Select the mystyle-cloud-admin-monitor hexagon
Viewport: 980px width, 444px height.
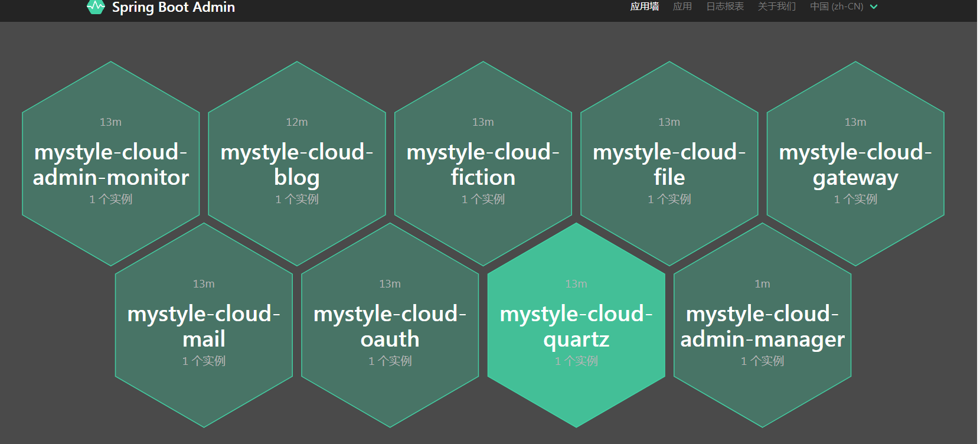[111, 164]
